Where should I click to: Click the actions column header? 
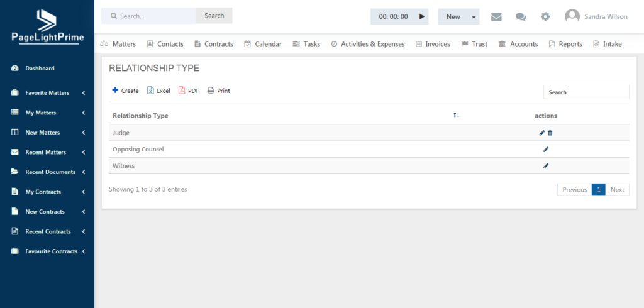pos(546,116)
